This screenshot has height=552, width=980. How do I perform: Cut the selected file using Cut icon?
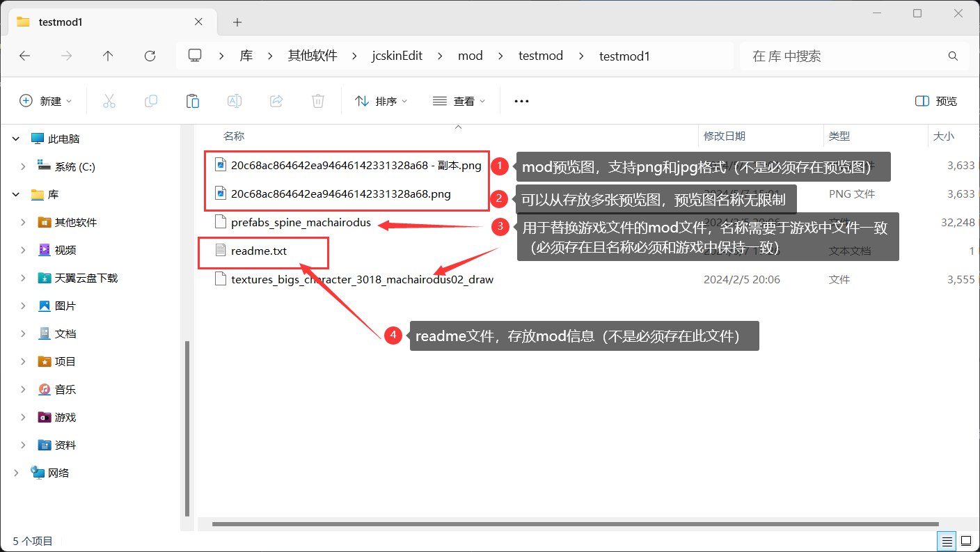[109, 100]
